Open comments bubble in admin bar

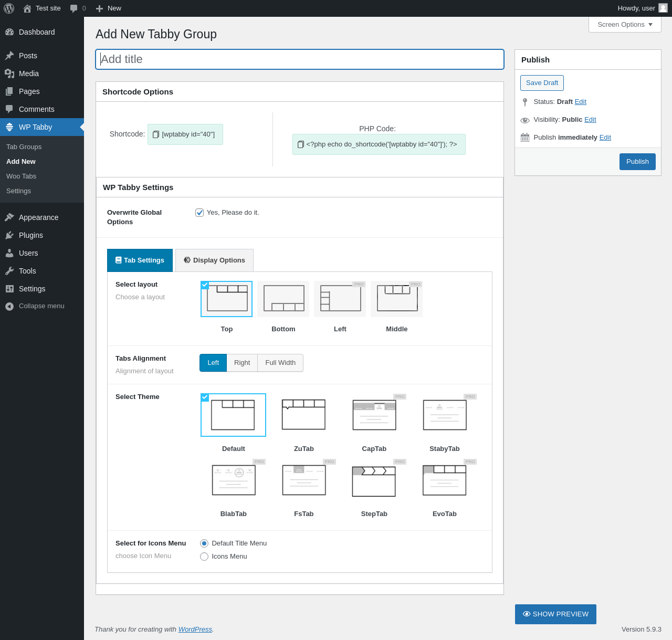(73, 8)
